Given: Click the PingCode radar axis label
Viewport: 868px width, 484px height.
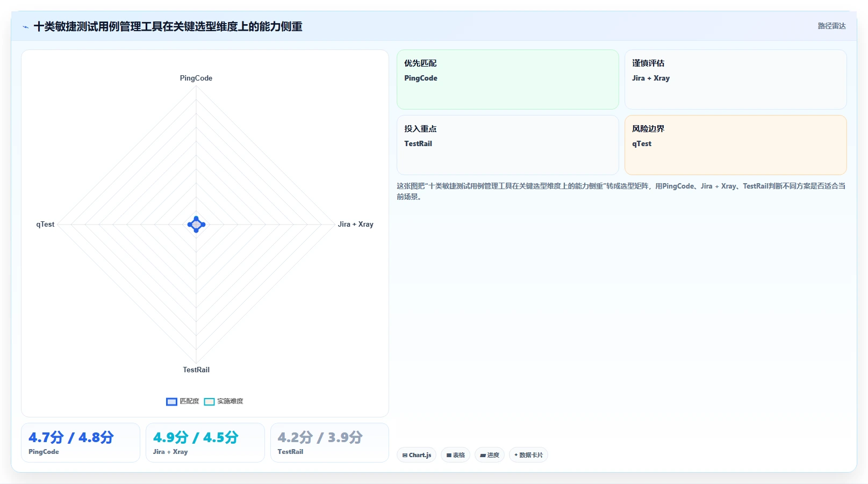Looking at the screenshot, I should pyautogui.click(x=196, y=78).
